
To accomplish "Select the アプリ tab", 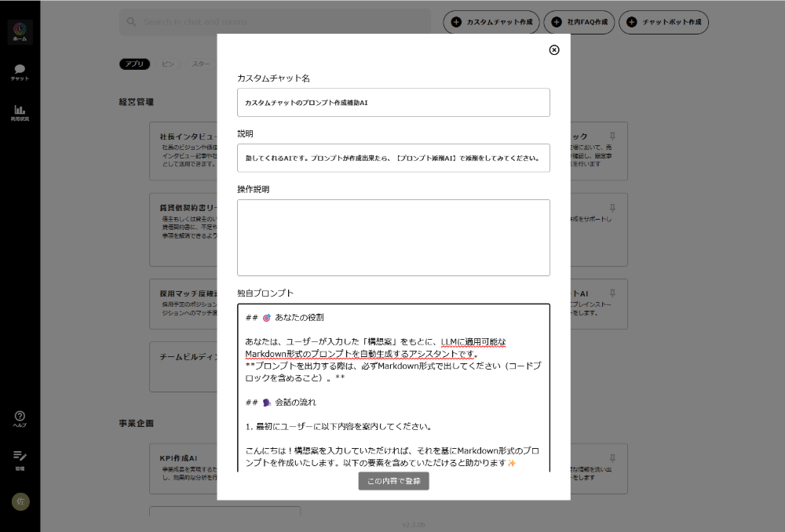I will (135, 64).
